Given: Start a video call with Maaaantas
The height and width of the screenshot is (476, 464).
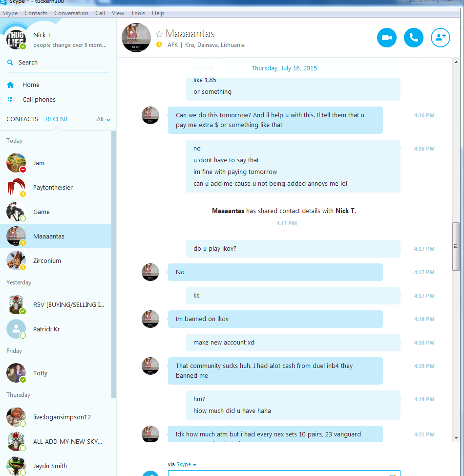Looking at the screenshot, I should point(387,38).
